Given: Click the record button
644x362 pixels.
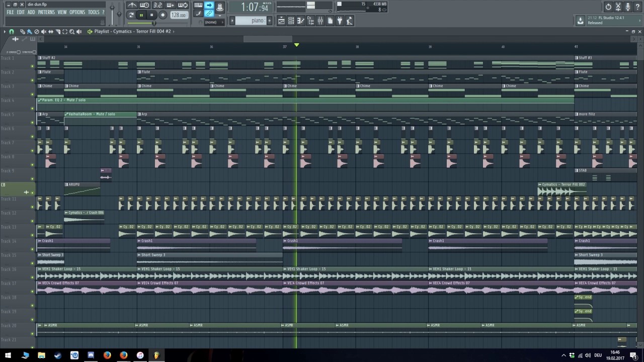Looking at the screenshot, I should [163, 15].
